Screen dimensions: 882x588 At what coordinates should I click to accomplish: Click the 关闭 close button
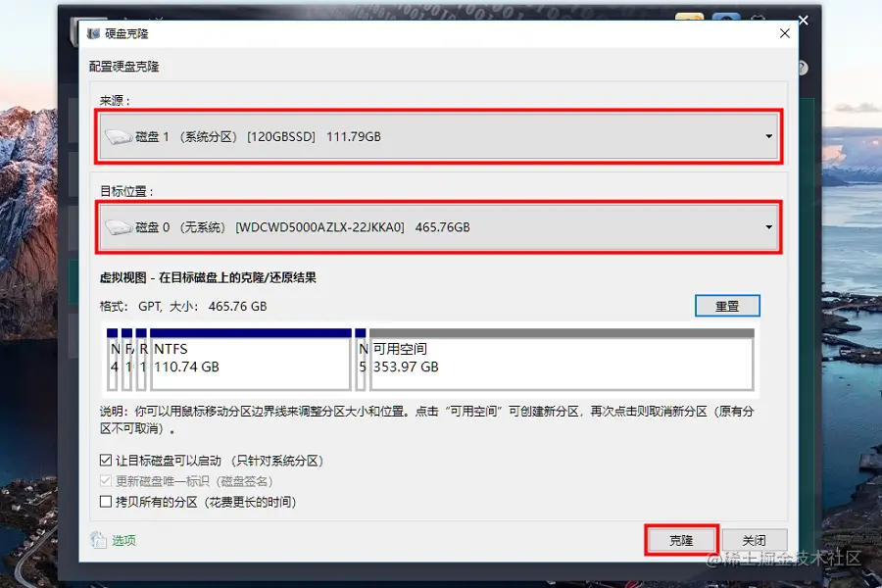(754, 541)
